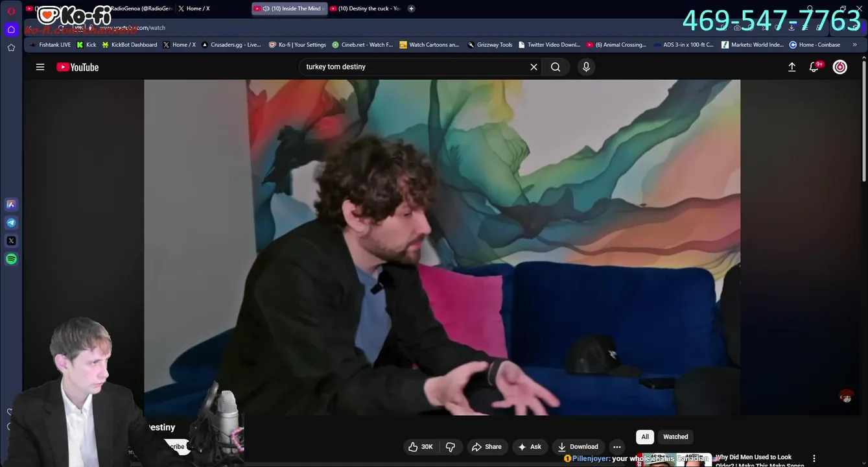The width and height of the screenshot is (868, 467).
Task: Switch to the RadioGenoa browser tab
Action: click(x=139, y=8)
